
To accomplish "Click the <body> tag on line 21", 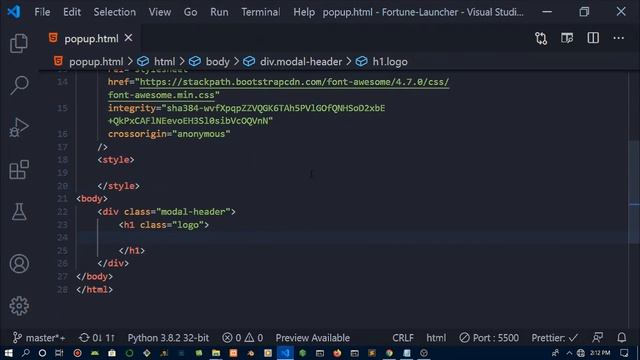I will [92, 199].
